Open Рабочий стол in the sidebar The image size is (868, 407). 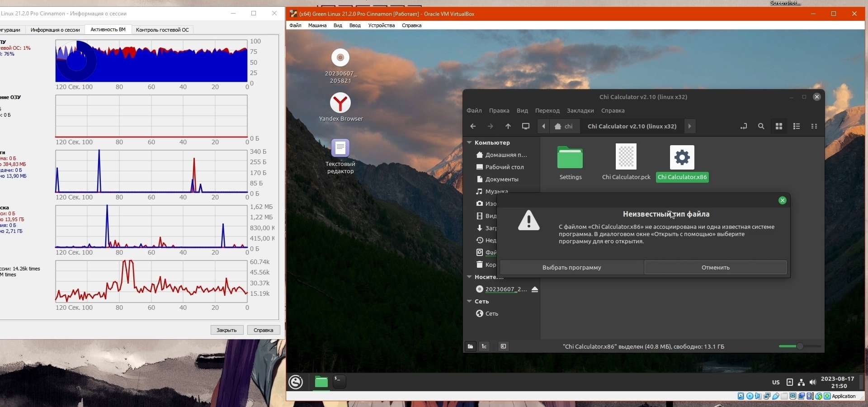(500, 167)
